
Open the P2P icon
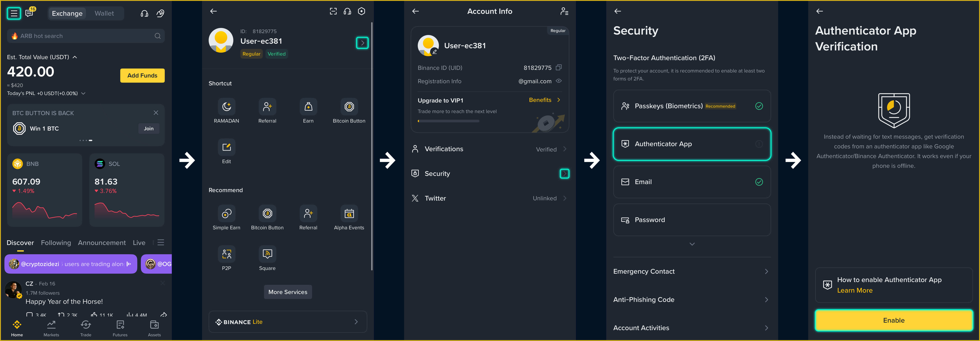[227, 254]
